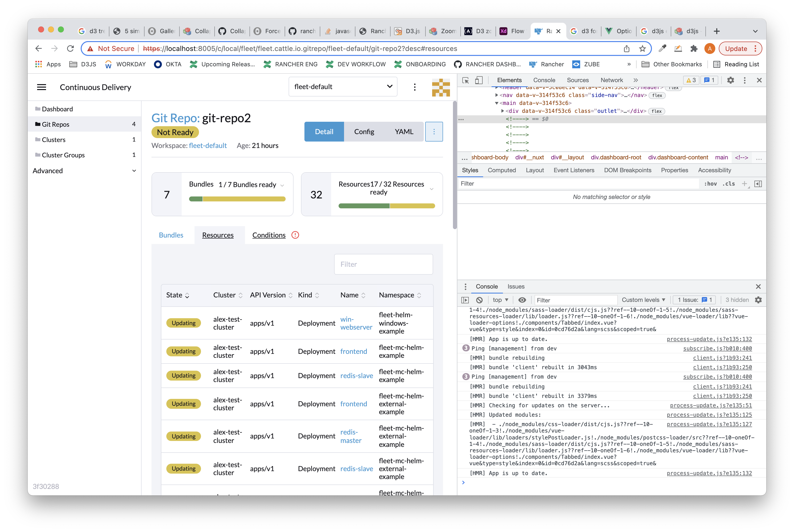This screenshot has height=532, width=794.
Task: Bookmark this page using the star icon
Action: coord(642,48)
